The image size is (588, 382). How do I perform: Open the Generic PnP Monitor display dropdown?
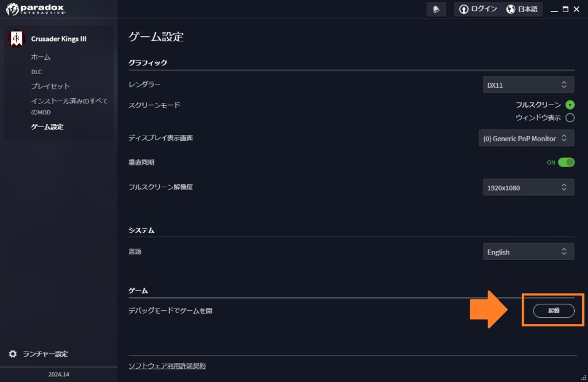(x=526, y=138)
